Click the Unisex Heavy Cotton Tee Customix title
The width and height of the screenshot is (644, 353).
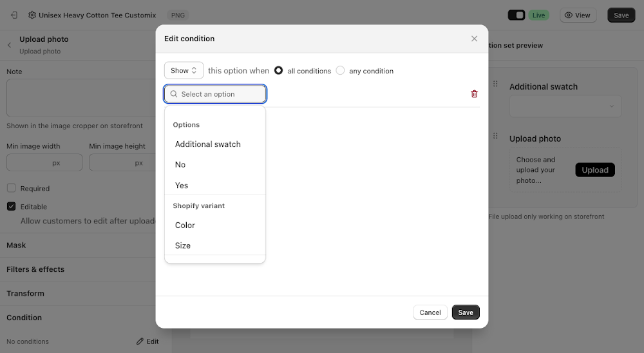(x=97, y=15)
